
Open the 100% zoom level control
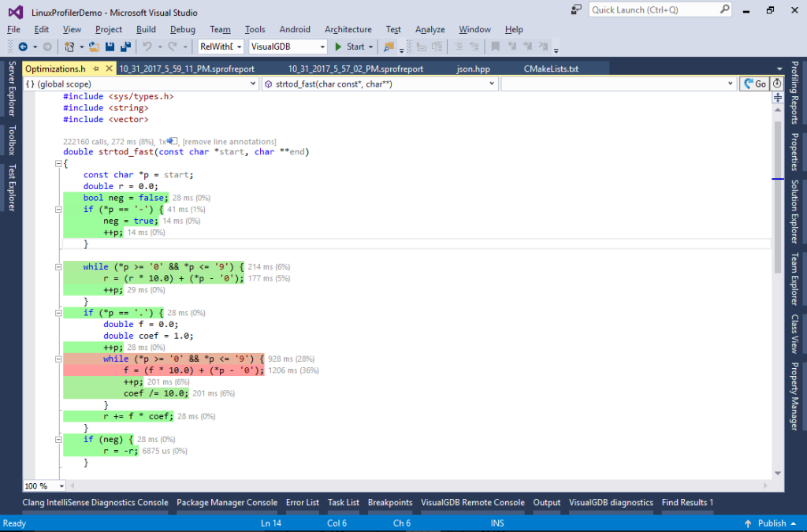[43, 486]
